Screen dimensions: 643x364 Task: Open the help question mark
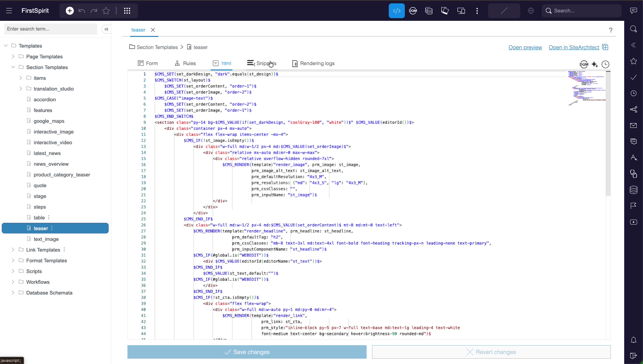click(x=611, y=30)
